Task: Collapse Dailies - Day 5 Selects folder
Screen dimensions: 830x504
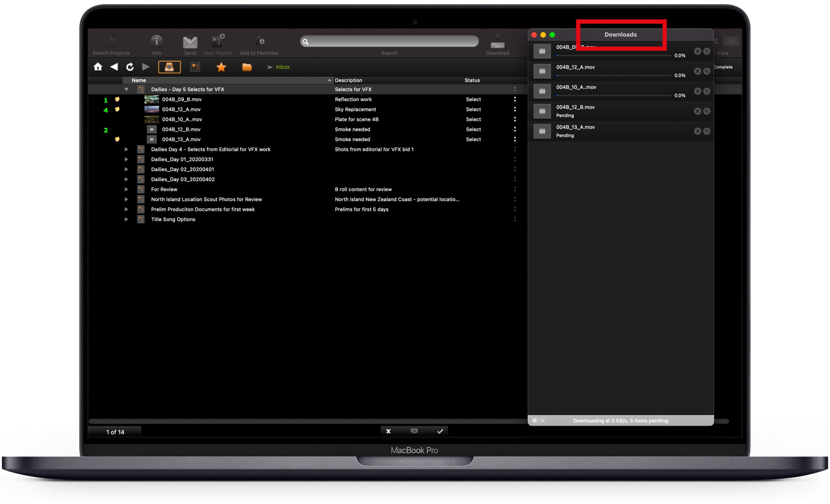Action: pyautogui.click(x=126, y=89)
